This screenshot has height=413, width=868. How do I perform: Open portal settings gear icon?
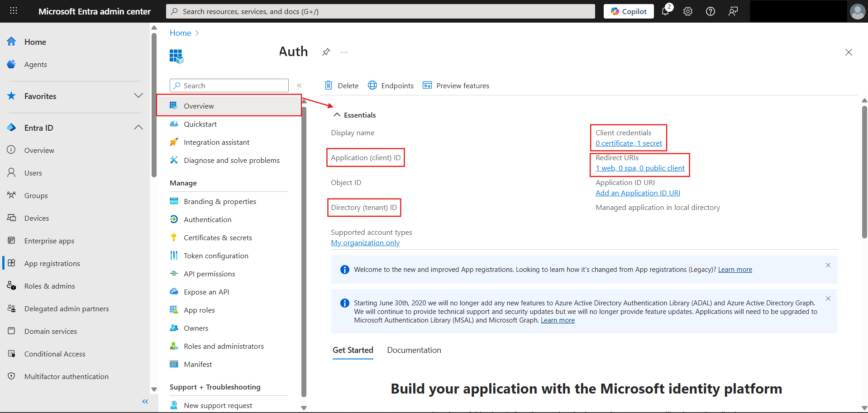[x=688, y=11]
